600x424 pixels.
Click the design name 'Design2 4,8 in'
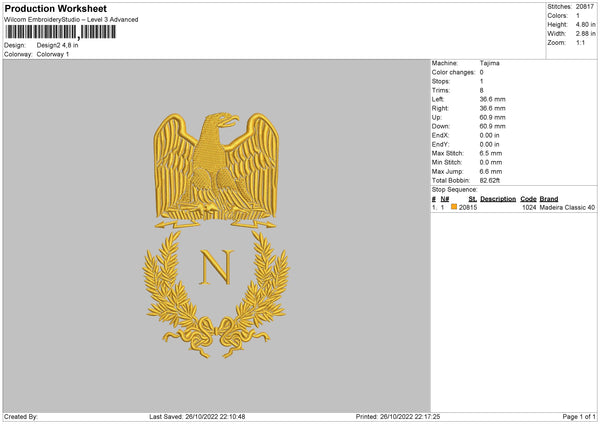pyautogui.click(x=57, y=45)
